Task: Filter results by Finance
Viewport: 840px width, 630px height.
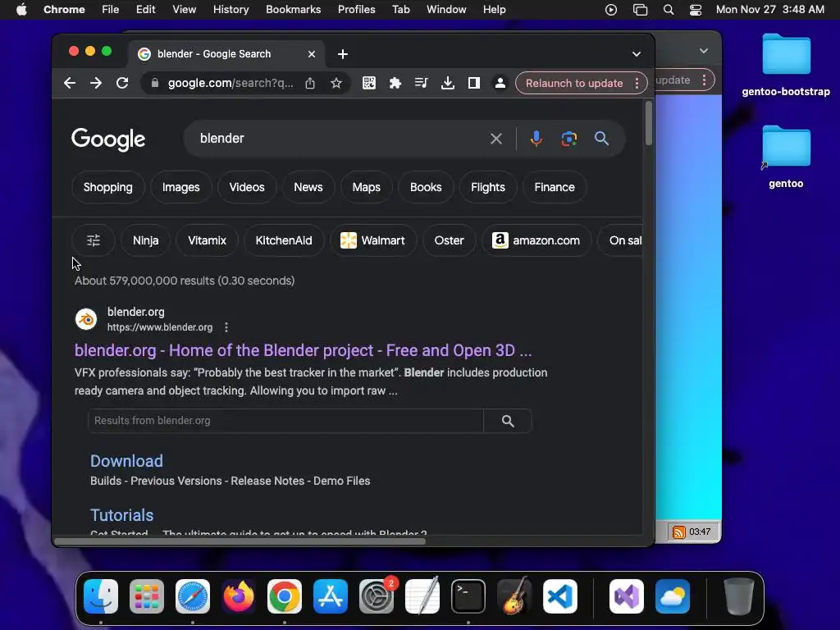Action: coord(555,188)
